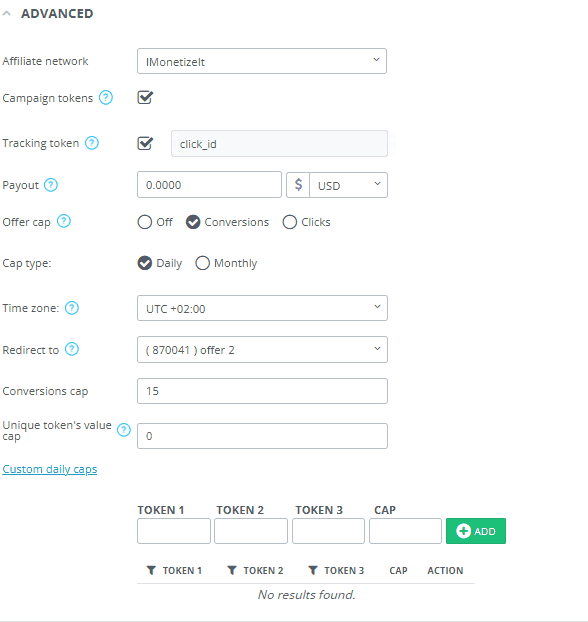This screenshot has height=622, width=588.
Task: Open the Custom daily caps link
Action: point(50,469)
